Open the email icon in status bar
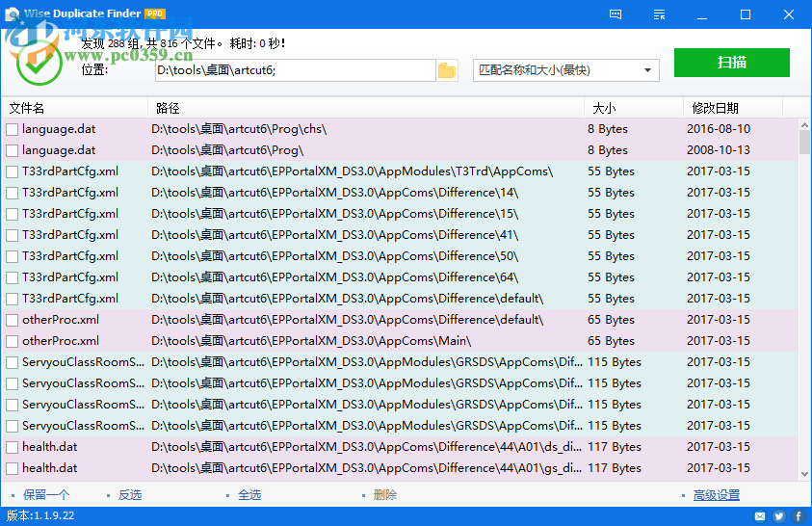Viewport: 812px width, 526px height. (x=760, y=516)
